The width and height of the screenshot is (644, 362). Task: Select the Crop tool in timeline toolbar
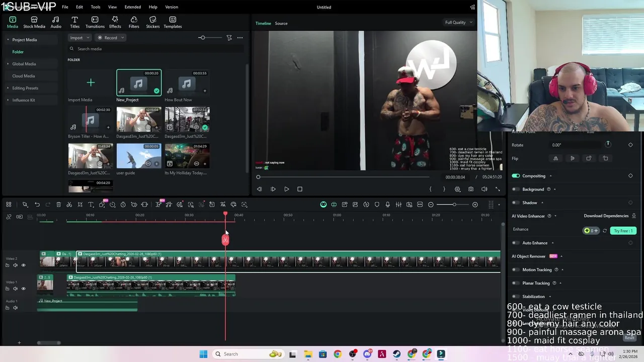pyautogui.click(x=80, y=205)
